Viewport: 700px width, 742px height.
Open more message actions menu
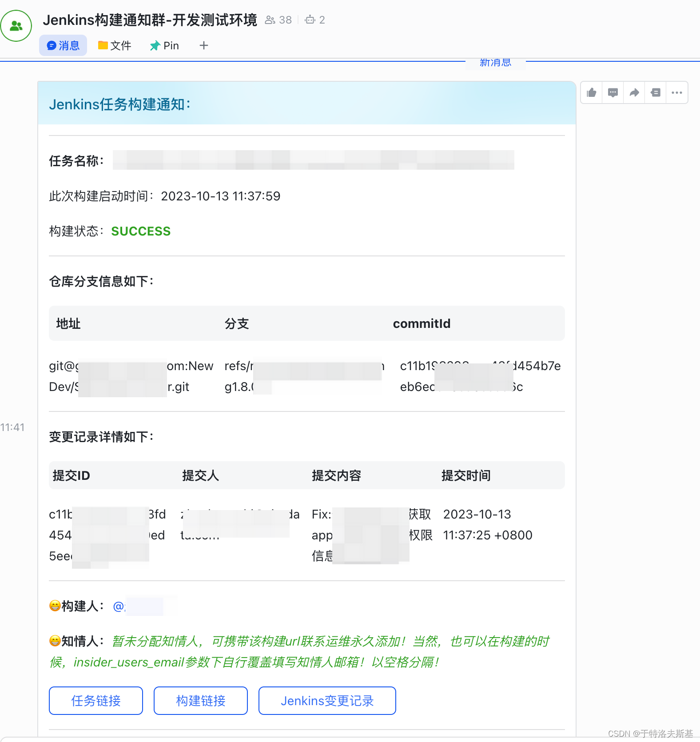coord(677,92)
